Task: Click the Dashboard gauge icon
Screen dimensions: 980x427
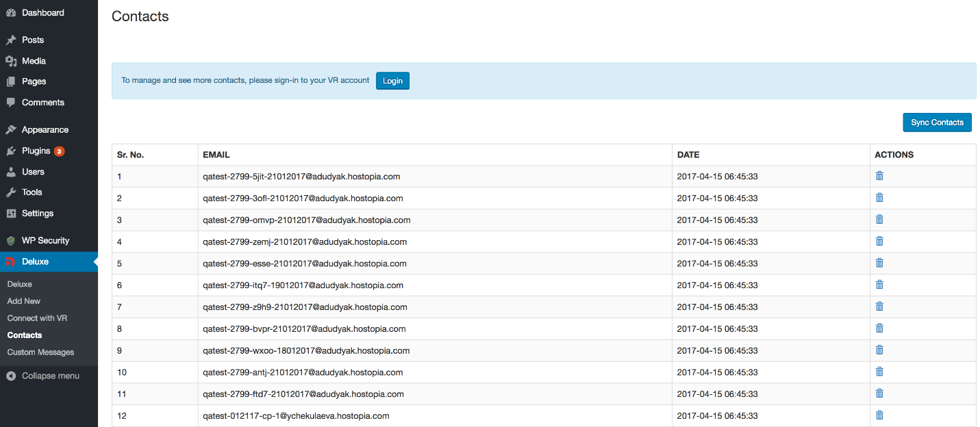Action: click(11, 12)
